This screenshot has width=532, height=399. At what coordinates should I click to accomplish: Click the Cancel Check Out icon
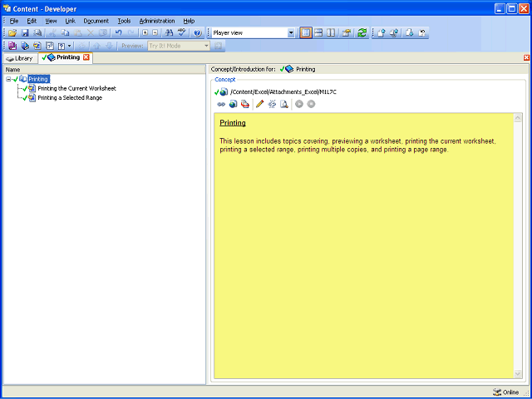pos(422,33)
